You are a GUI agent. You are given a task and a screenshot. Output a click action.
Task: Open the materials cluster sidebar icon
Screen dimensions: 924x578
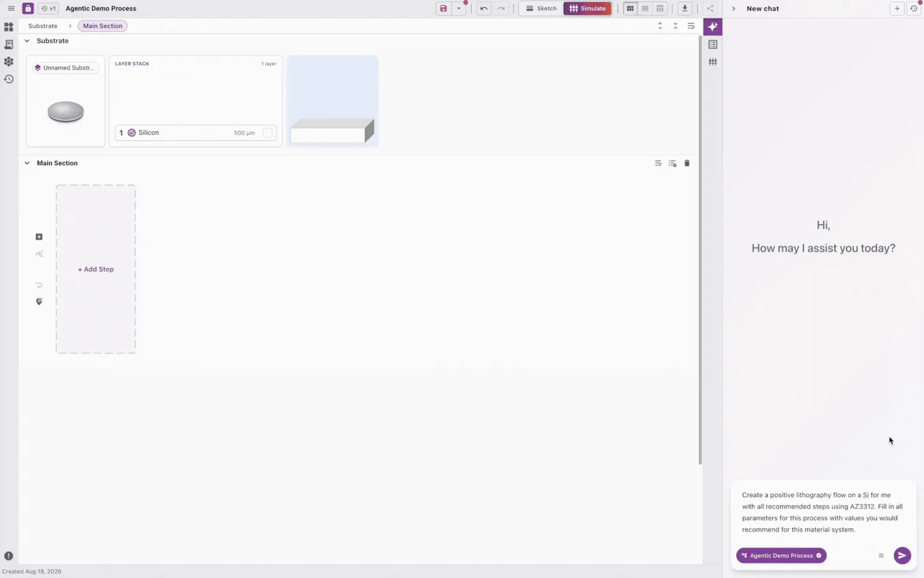coord(9,62)
